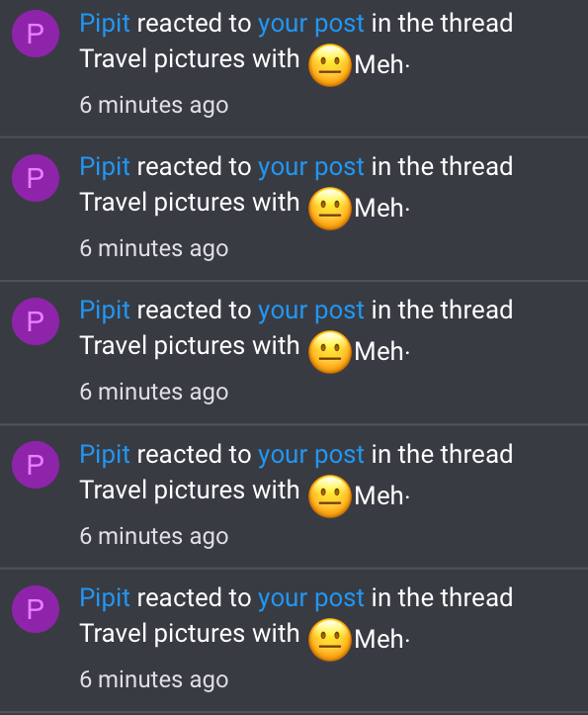This screenshot has height=715, width=588.
Task: Open the Pipit username link in the fifth notification
Action: pyautogui.click(x=105, y=598)
